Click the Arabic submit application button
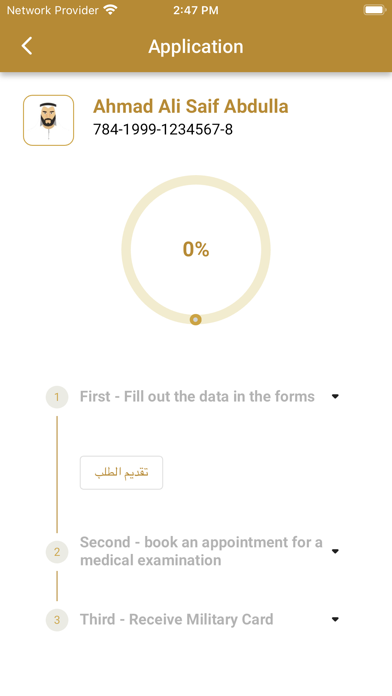 pyautogui.click(x=121, y=473)
